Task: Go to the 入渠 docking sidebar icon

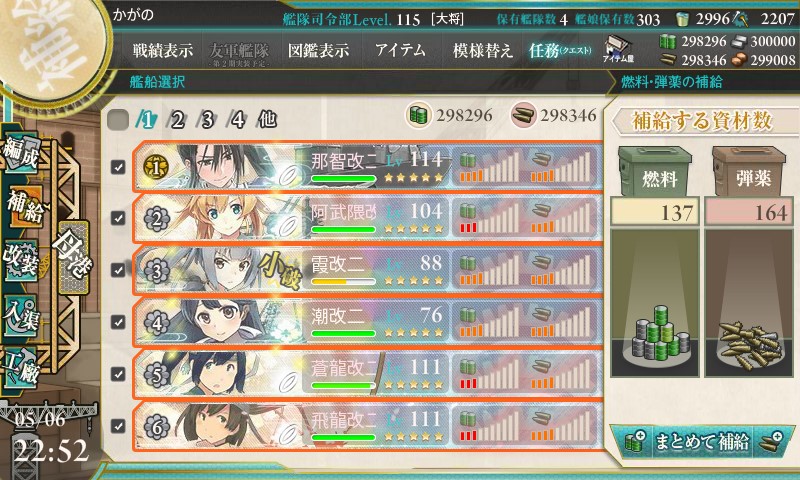Action: click(21, 315)
